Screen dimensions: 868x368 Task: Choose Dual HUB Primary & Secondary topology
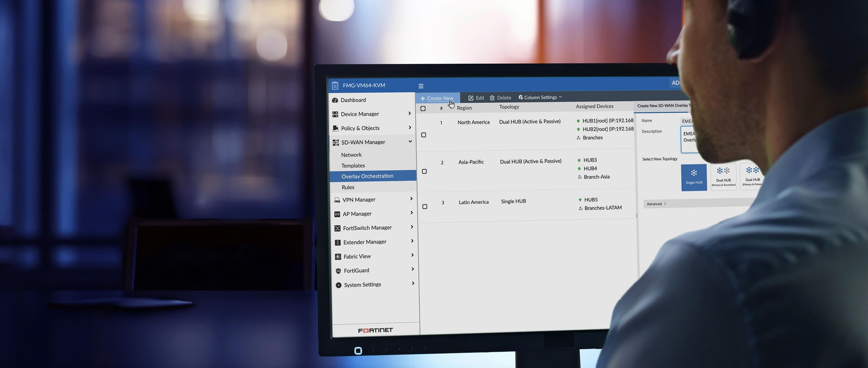[723, 177]
